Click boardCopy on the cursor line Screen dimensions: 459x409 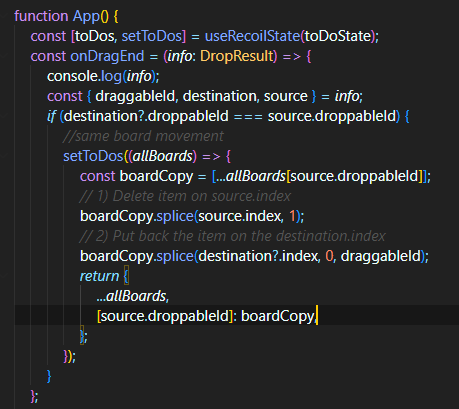pyautogui.click(x=277, y=316)
